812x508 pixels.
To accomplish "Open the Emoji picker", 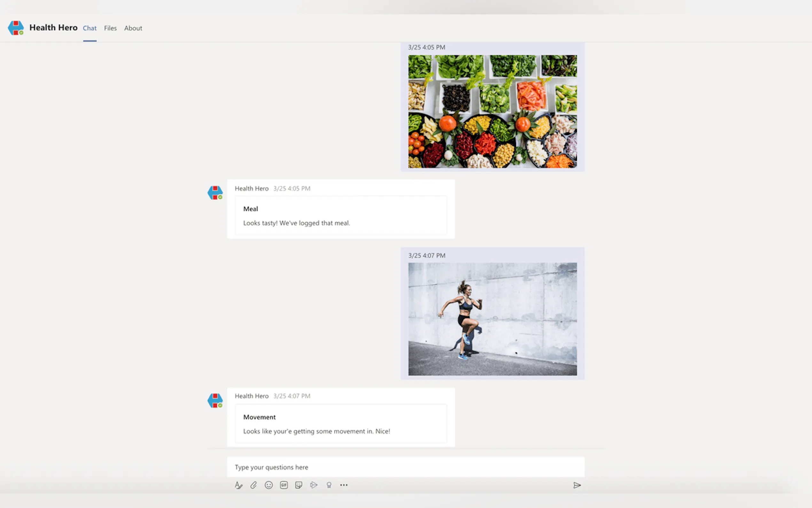I will tap(269, 485).
